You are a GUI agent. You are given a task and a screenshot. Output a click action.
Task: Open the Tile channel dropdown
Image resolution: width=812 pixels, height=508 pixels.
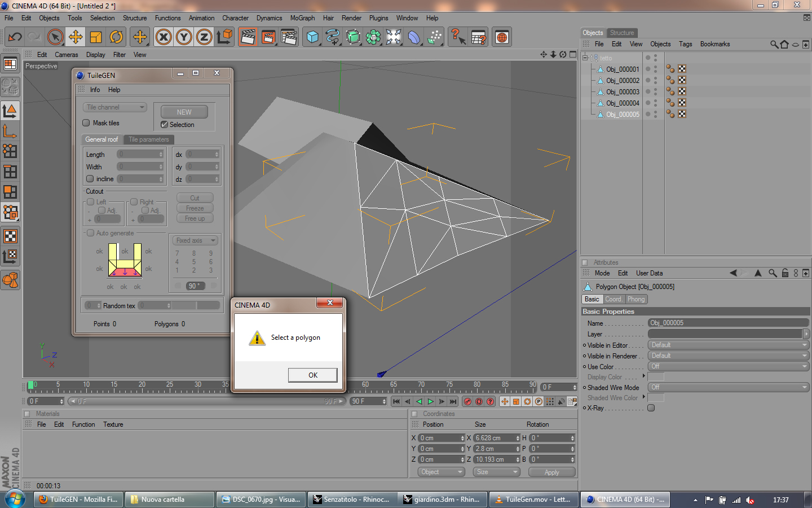click(115, 107)
